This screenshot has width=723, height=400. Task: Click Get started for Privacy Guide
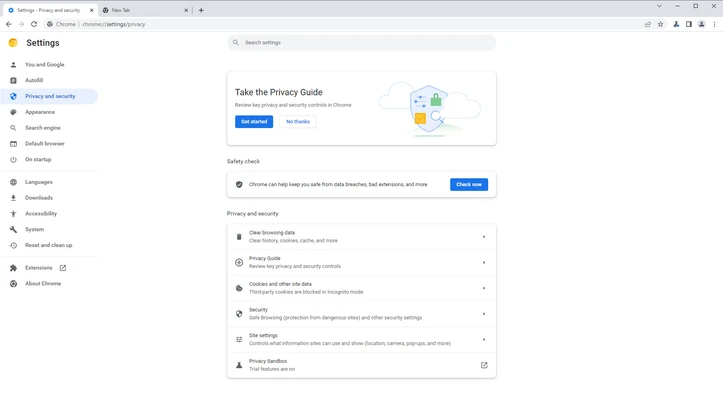254,121
